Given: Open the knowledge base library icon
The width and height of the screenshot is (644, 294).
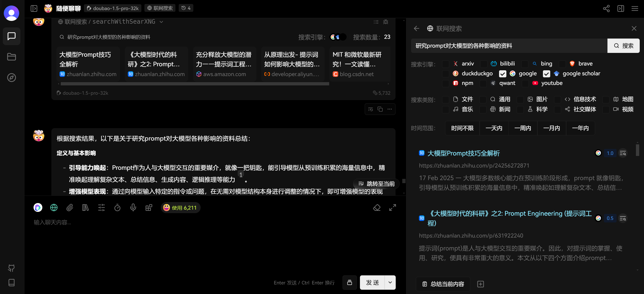Looking at the screenshot, I should pyautogui.click(x=85, y=208).
